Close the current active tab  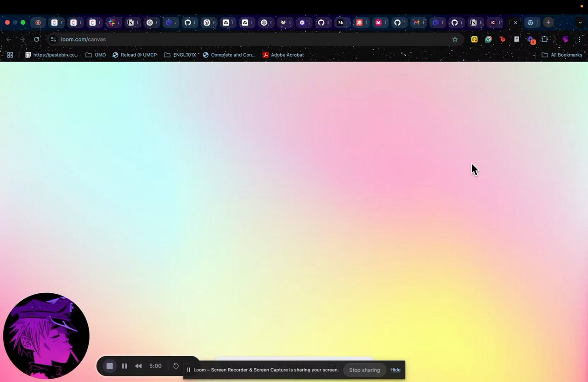515,23
